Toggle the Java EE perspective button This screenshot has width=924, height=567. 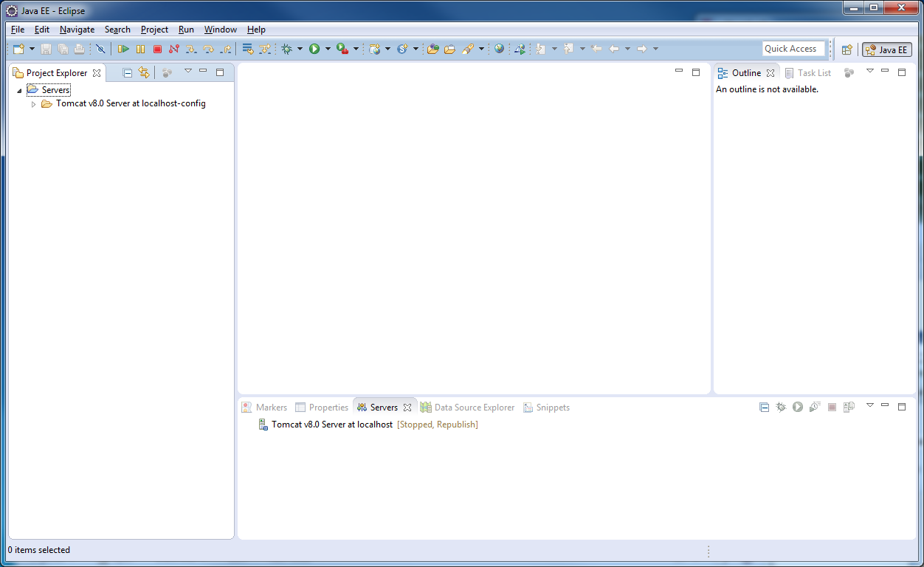tap(887, 49)
